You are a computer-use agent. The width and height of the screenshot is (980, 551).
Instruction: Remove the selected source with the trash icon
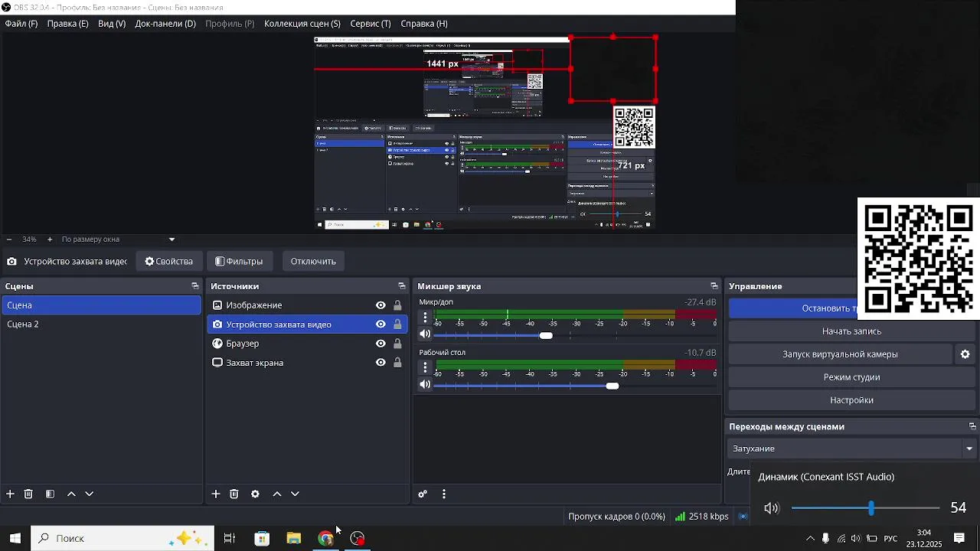[x=234, y=494]
